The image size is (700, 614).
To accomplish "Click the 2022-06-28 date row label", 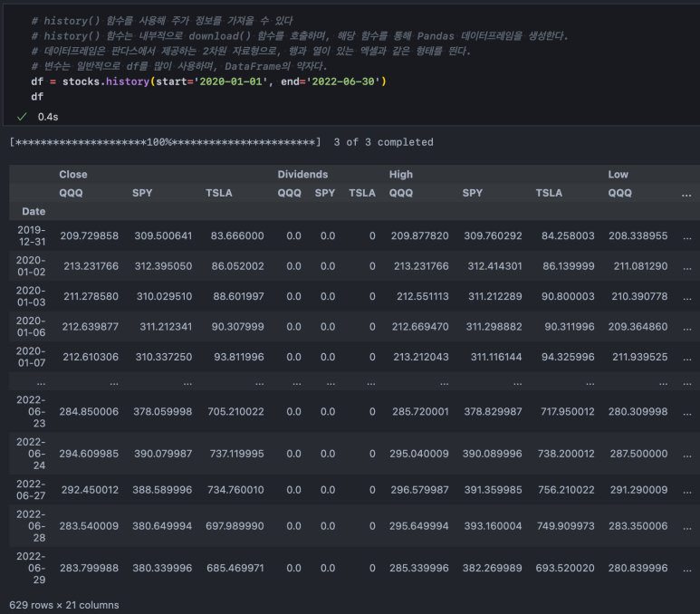I will click(31, 525).
